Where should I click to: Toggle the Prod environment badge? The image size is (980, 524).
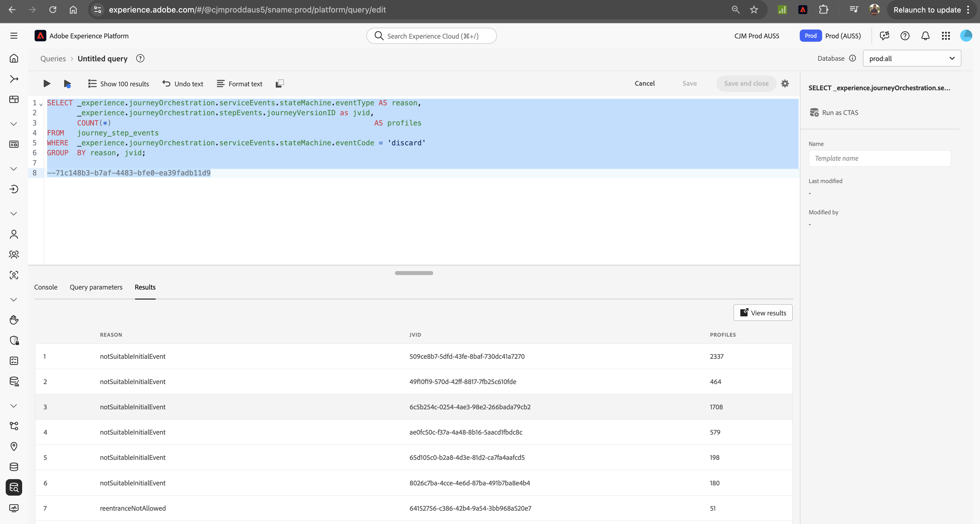pos(811,36)
